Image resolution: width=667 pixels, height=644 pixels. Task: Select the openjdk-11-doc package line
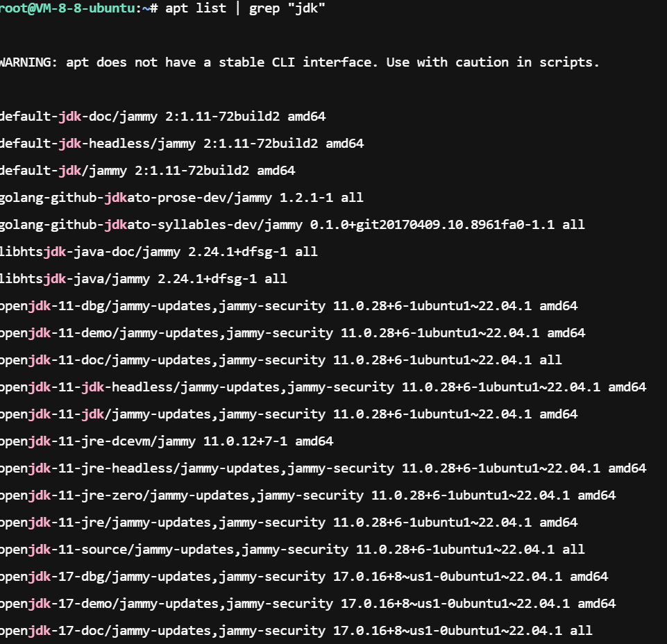click(281, 360)
